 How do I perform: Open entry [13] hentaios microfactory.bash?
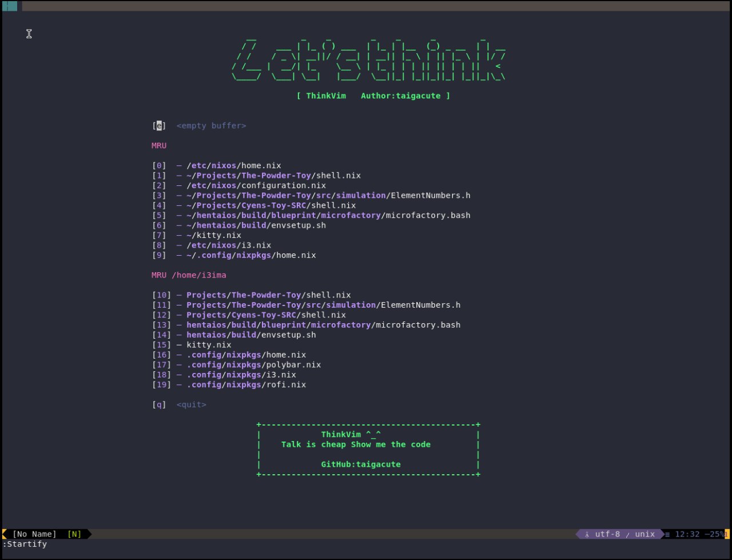[306, 325]
